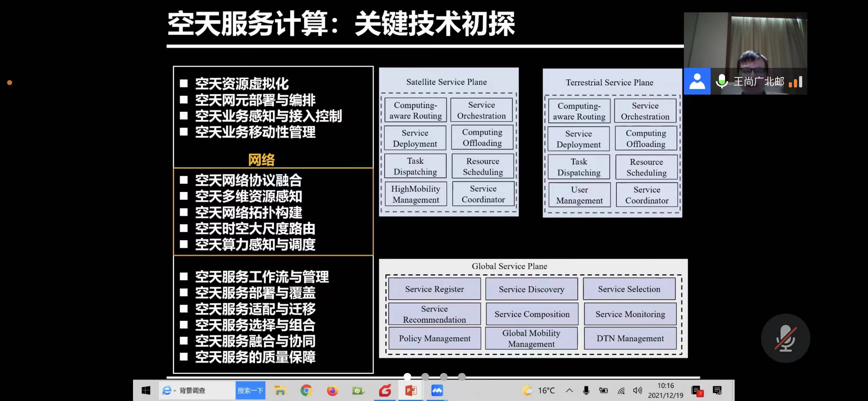Viewport: 868px width, 401px height.
Task: Unmute with the floating microphone button
Action: (785, 338)
